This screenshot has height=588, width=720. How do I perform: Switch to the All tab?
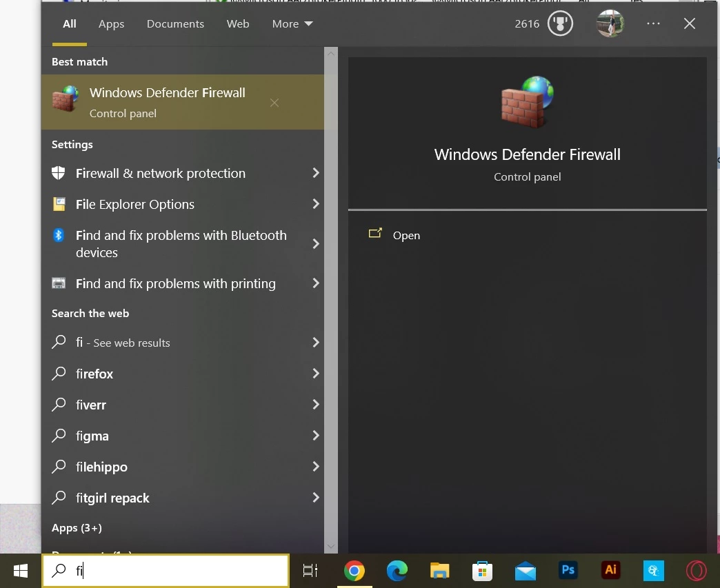pos(70,23)
